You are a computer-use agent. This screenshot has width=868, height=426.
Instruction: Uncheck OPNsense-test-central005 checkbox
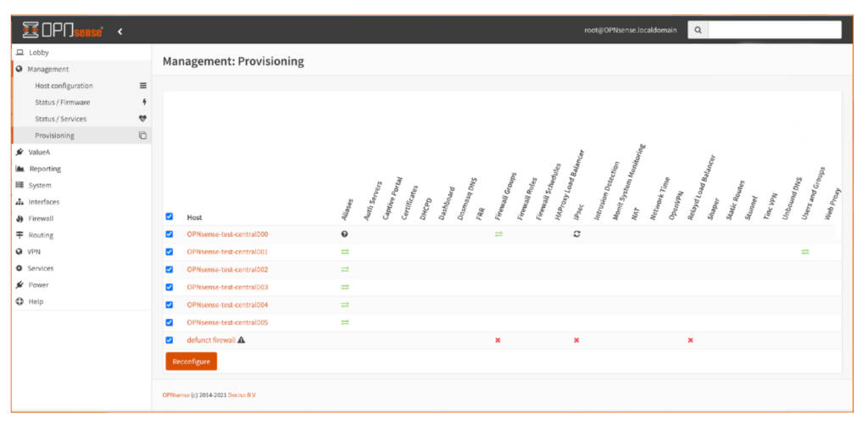pos(170,322)
